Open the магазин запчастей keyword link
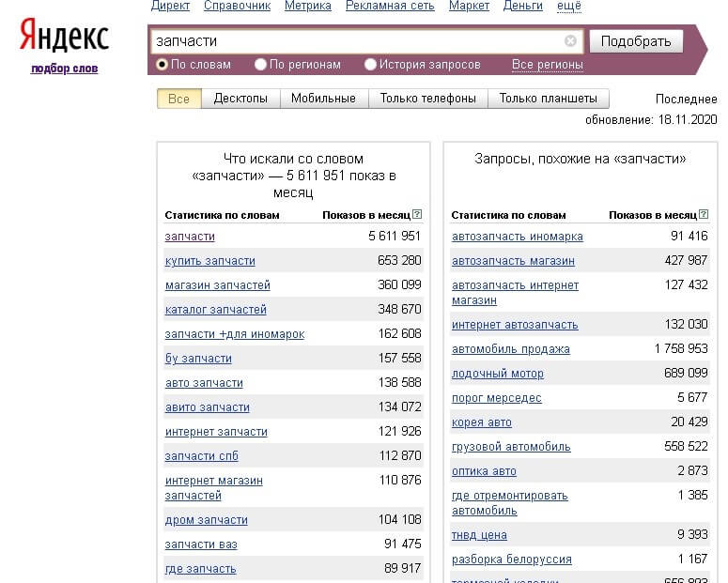The width and height of the screenshot is (728, 583). click(x=217, y=285)
